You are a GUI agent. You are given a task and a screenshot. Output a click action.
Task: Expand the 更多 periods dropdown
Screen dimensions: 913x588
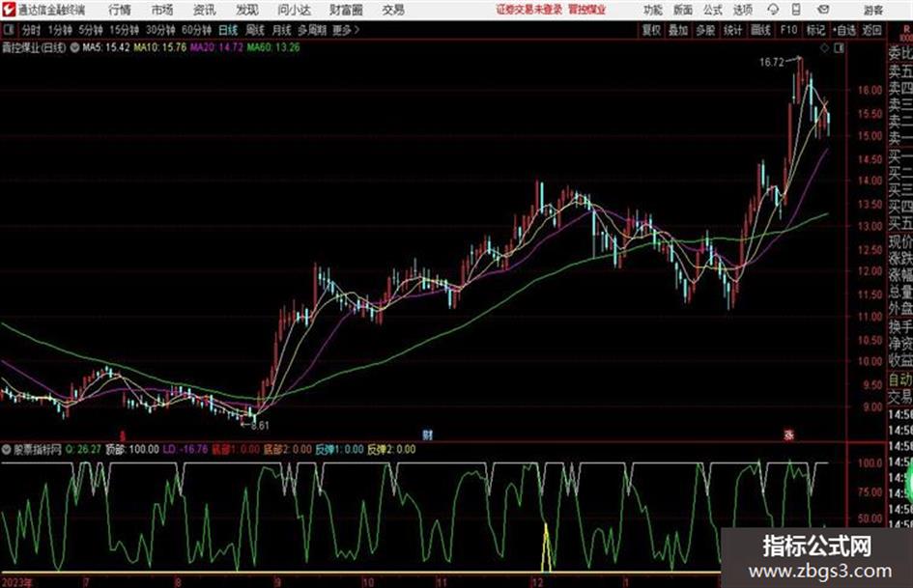click(x=346, y=30)
